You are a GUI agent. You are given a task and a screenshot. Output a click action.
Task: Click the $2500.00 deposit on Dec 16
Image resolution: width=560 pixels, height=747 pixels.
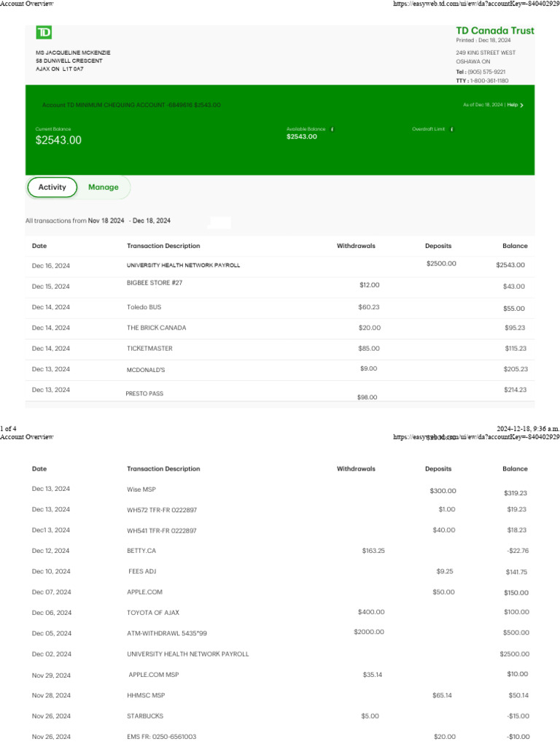click(441, 263)
